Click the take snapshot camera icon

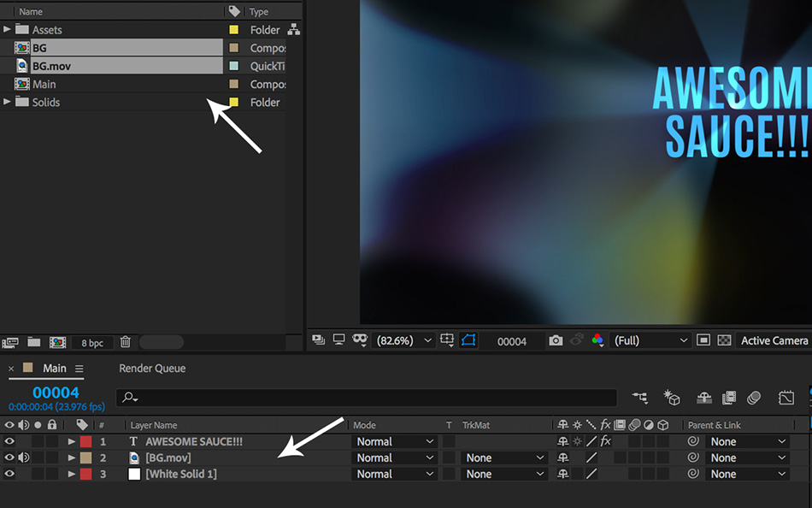pos(556,340)
